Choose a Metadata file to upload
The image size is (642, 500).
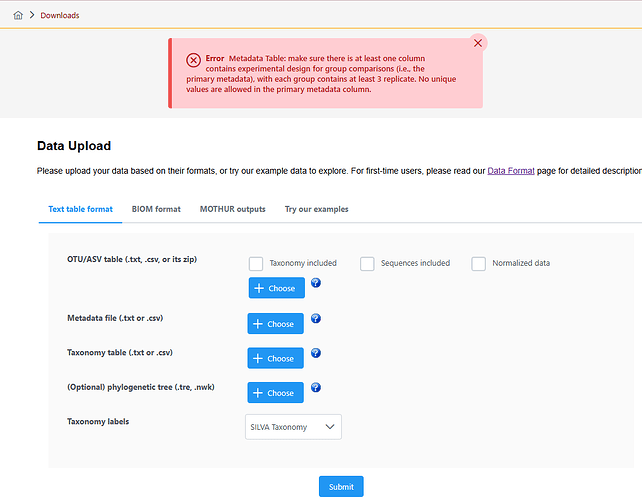point(275,324)
